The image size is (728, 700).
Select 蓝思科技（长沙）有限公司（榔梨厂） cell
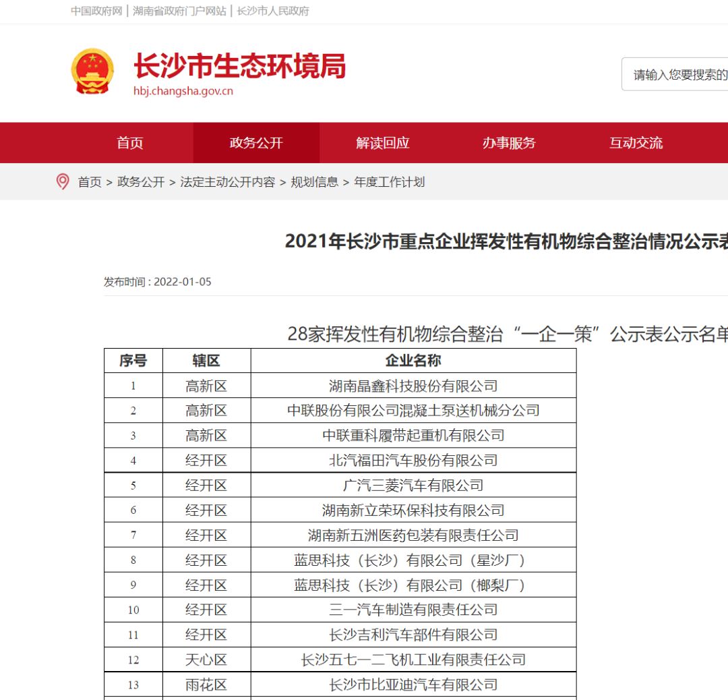(414, 585)
